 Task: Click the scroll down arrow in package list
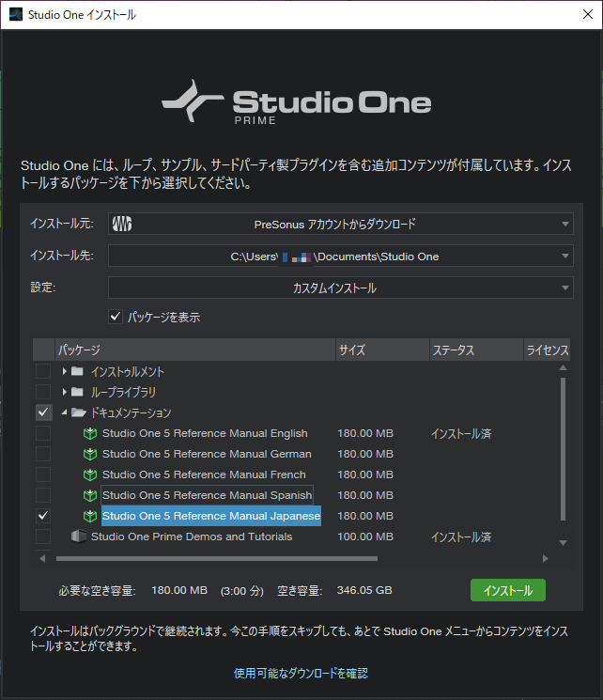point(563,543)
